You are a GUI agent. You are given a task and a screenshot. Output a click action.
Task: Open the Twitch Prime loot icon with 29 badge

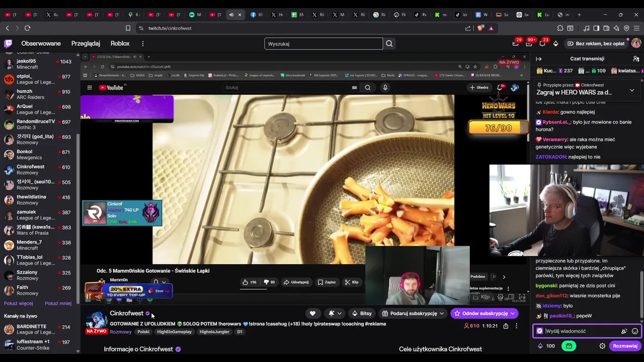[515, 44]
